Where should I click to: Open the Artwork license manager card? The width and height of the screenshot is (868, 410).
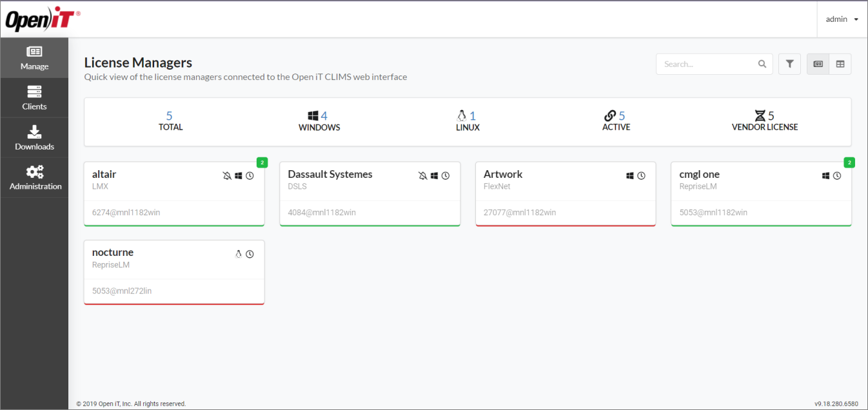pos(566,193)
